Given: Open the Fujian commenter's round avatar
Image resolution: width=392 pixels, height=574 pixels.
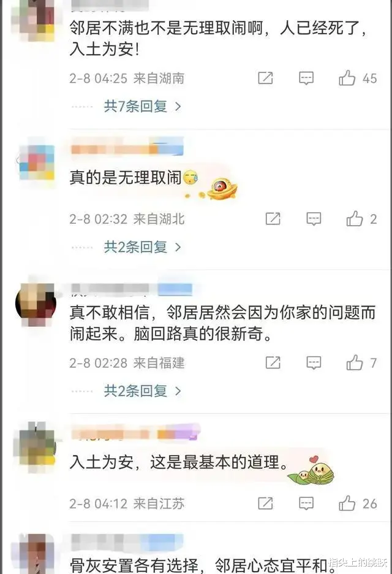Looking at the screenshot, I should pyautogui.click(x=36, y=304).
